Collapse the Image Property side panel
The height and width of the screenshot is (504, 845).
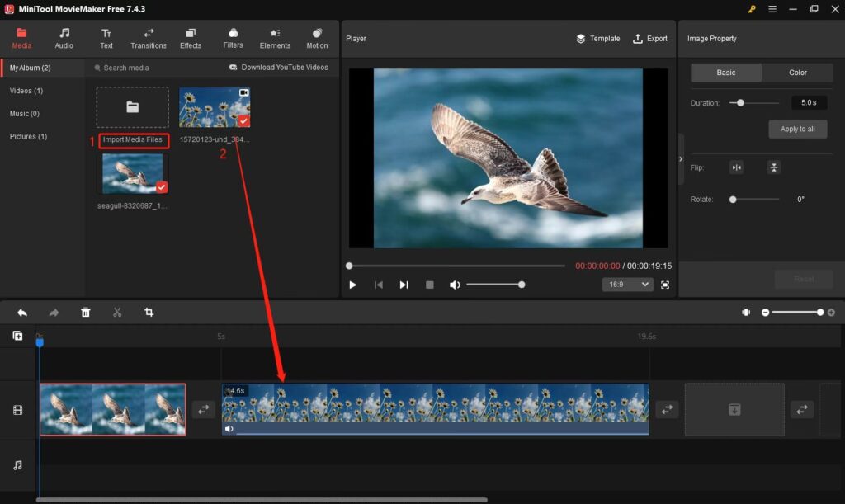click(x=681, y=158)
